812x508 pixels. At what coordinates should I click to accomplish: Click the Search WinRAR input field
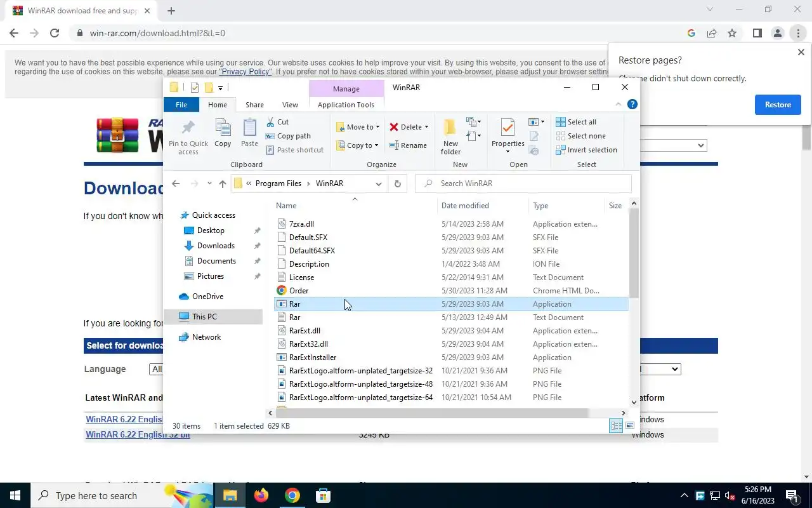tap(523, 184)
